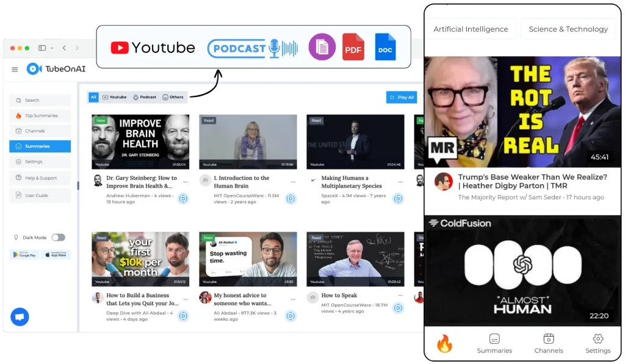Open more options for How to Speak card
This screenshot has height=364, width=625.
pyautogui.click(x=400, y=295)
